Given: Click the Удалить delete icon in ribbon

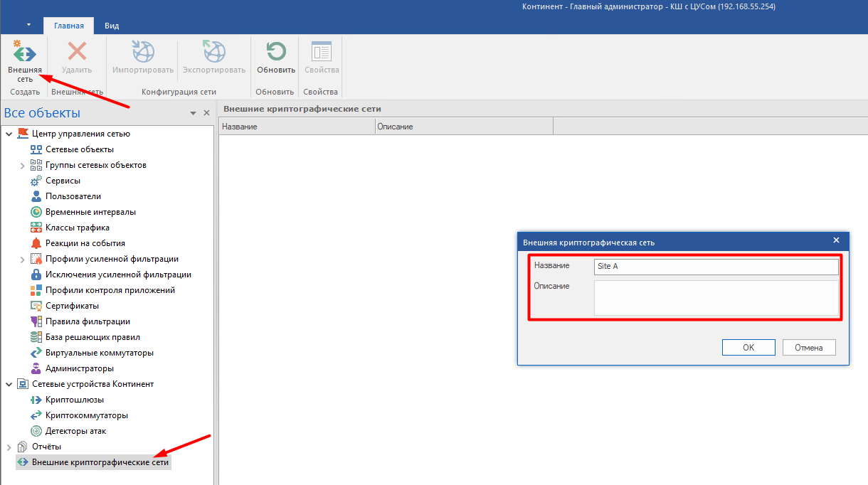Looking at the screenshot, I should 77,53.
